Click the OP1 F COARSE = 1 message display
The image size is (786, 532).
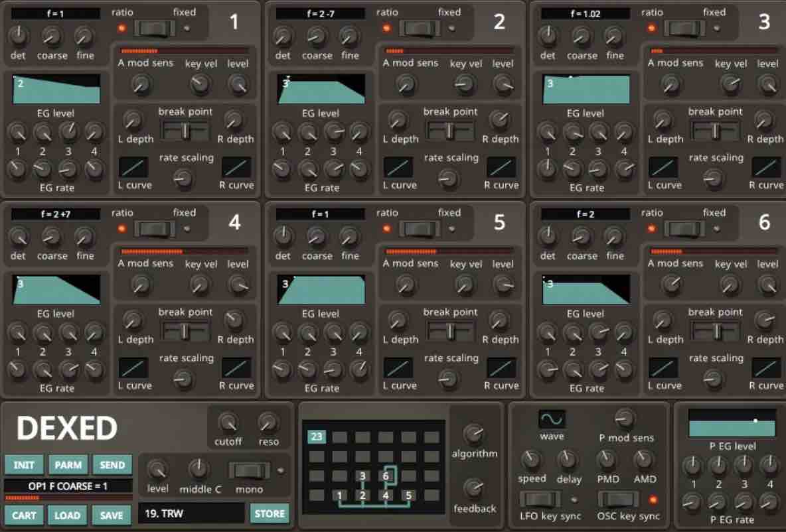click(68, 486)
